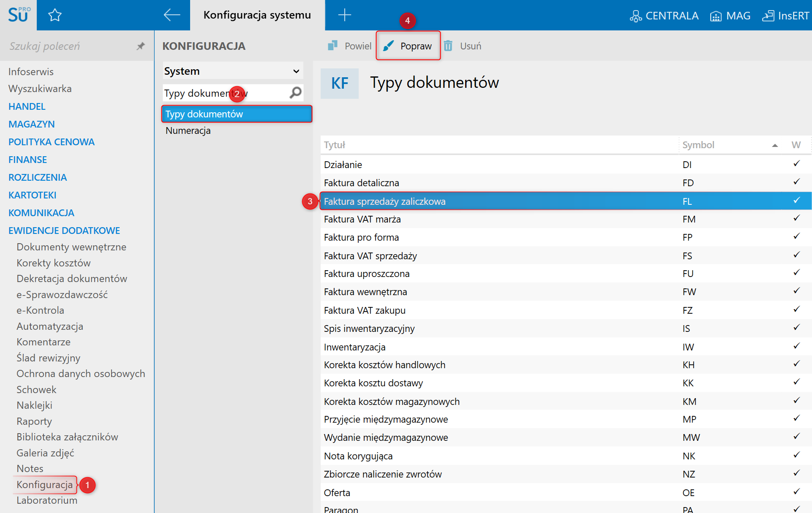
Task: Click the pin icon beside search
Action: point(141,46)
